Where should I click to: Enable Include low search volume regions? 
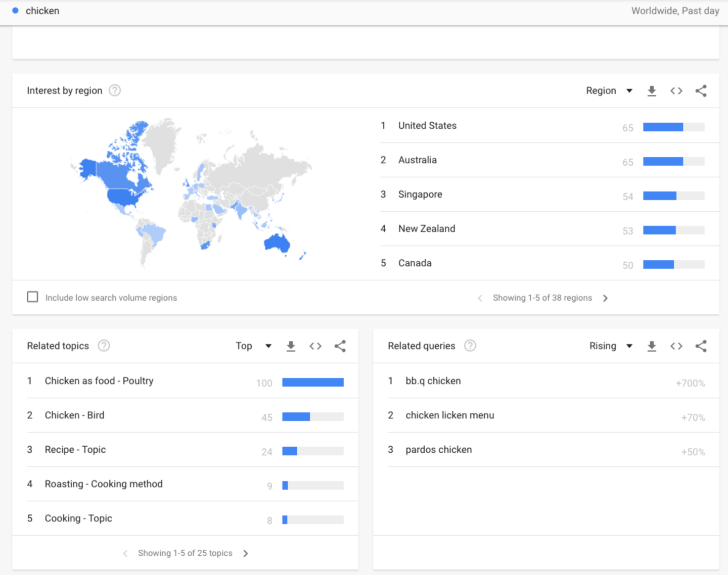[33, 297]
